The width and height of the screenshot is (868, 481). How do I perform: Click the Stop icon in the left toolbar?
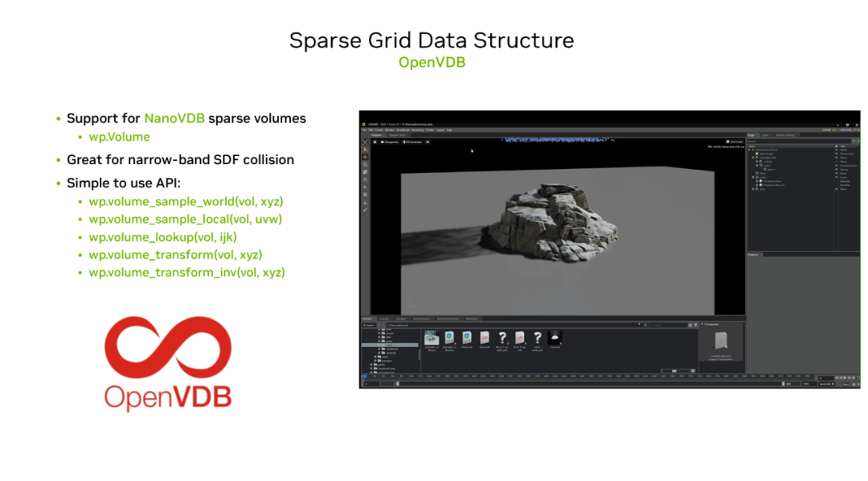pyautogui.click(x=366, y=195)
